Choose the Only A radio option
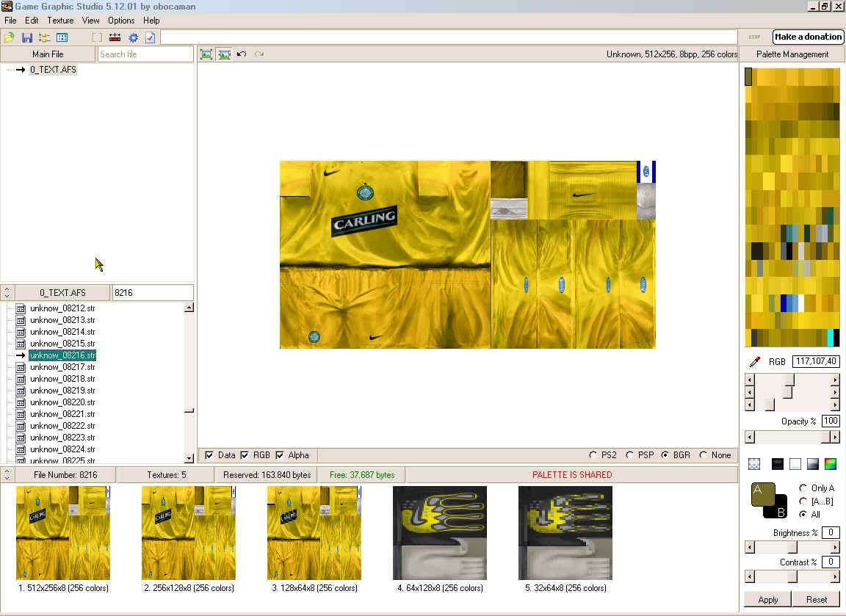Screen dimensions: 846x616 [x=803, y=488]
